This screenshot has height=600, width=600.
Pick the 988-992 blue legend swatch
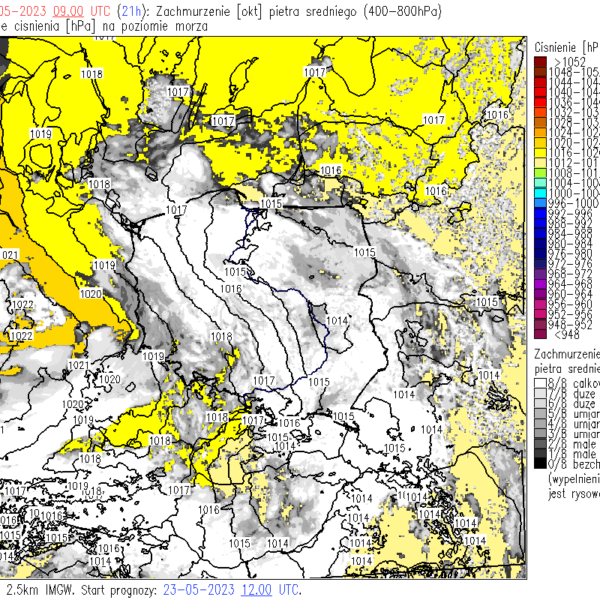pos(540,223)
